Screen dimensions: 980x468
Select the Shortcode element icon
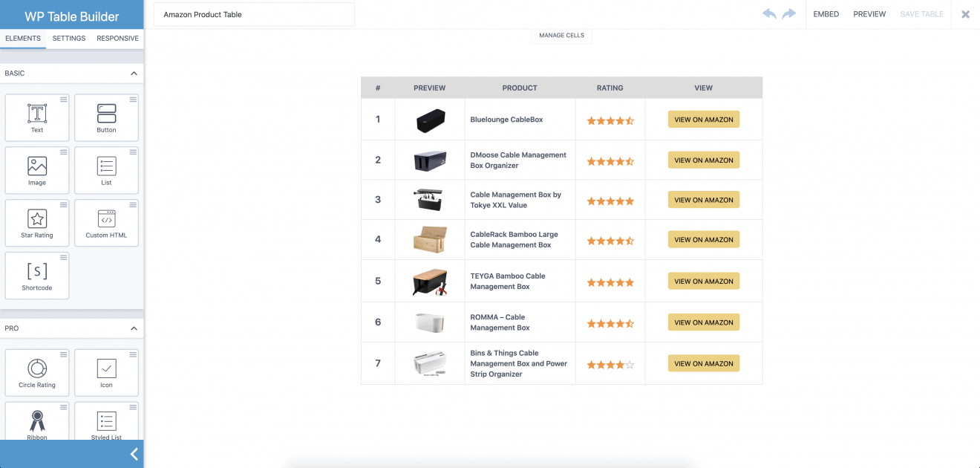click(36, 275)
